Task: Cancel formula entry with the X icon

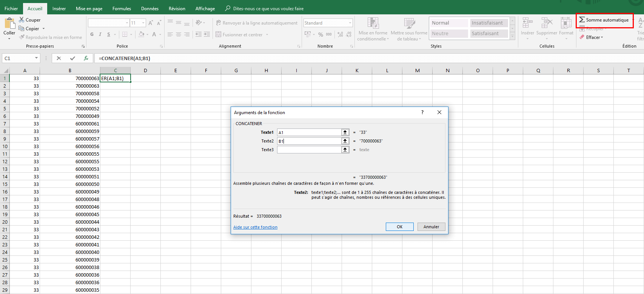Action: click(59, 58)
